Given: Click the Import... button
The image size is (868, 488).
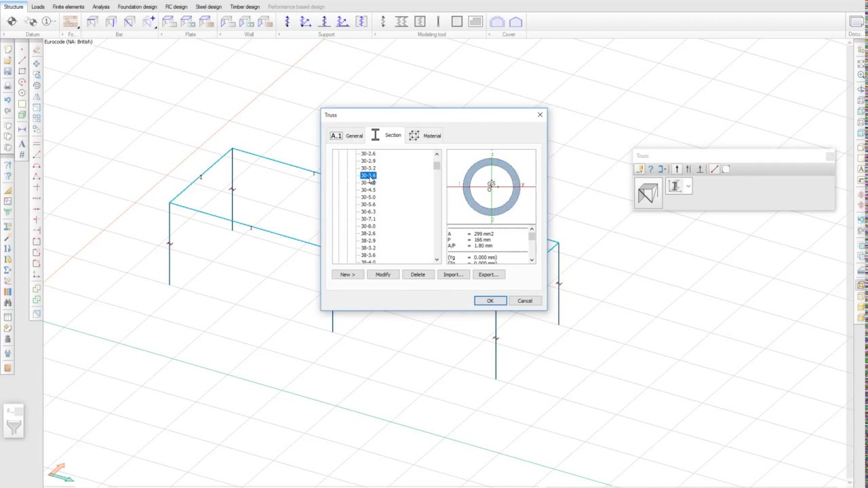Looking at the screenshot, I should point(453,274).
